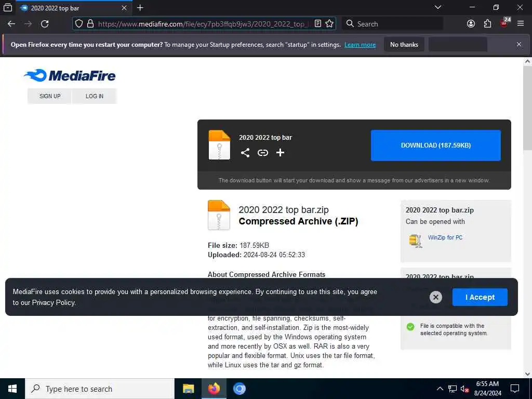
Task: Click the page vertical scrollbar thumb
Action: click(527, 108)
